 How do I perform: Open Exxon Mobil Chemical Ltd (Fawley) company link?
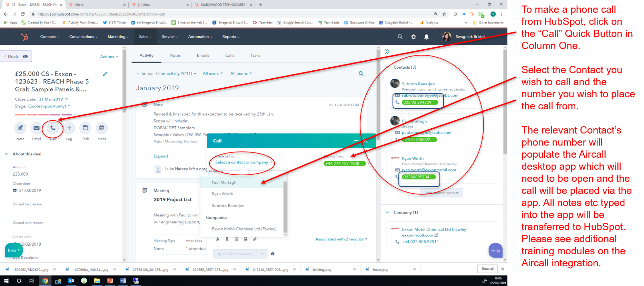435,229
